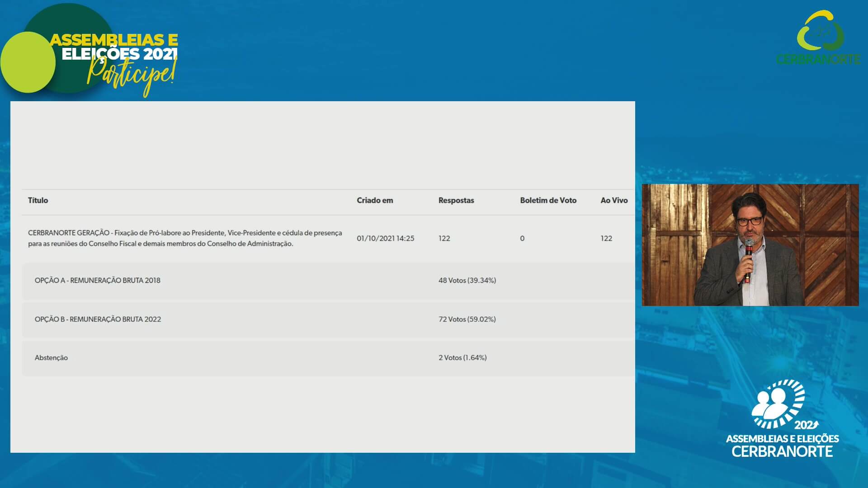The width and height of the screenshot is (868, 488).
Task: Click the speaker video thumbnail
Action: (750, 245)
